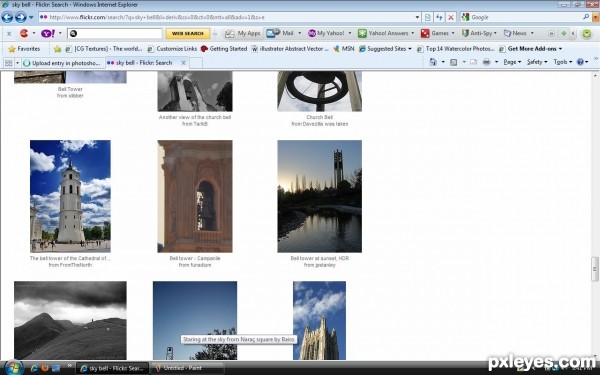
Task: Click the Yahoo! logo toolbar icon
Action: coord(48,34)
